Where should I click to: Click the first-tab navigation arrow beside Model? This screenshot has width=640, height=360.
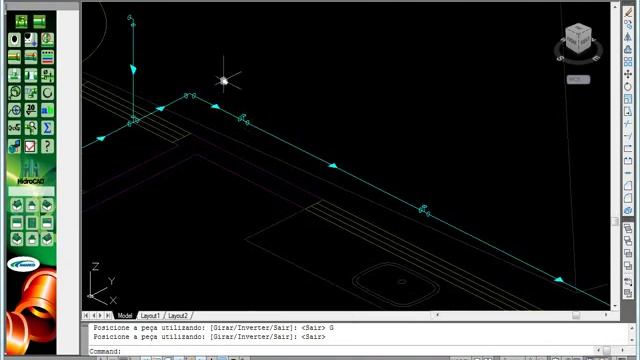pos(86,316)
